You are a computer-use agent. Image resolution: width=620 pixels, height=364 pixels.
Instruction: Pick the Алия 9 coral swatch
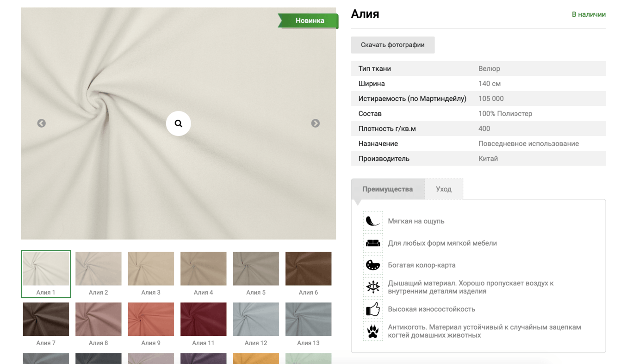pos(151,319)
